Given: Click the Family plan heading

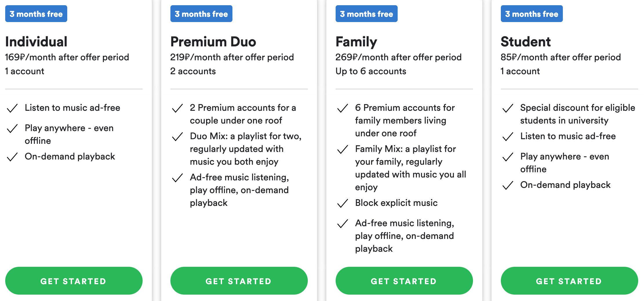Looking at the screenshot, I should tap(356, 42).
